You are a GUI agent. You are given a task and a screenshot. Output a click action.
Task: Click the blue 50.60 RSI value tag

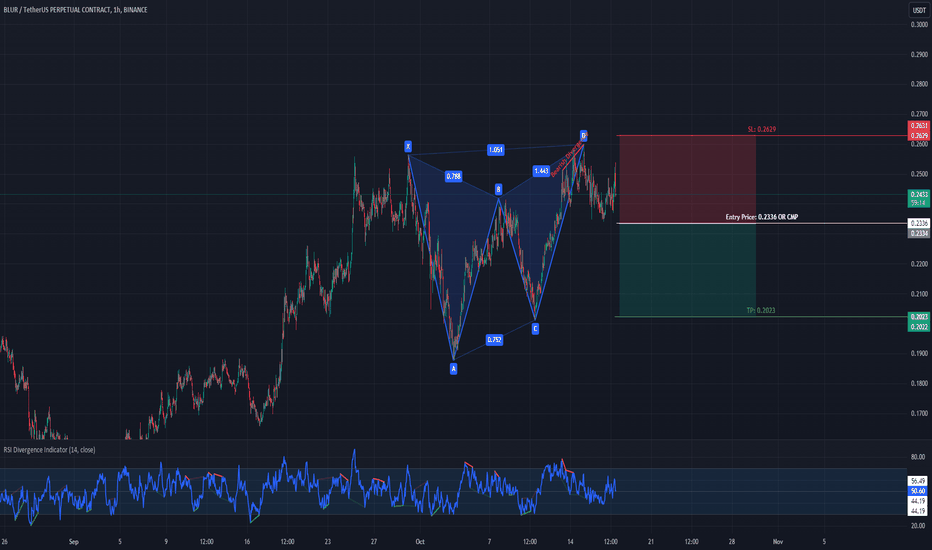(919, 491)
